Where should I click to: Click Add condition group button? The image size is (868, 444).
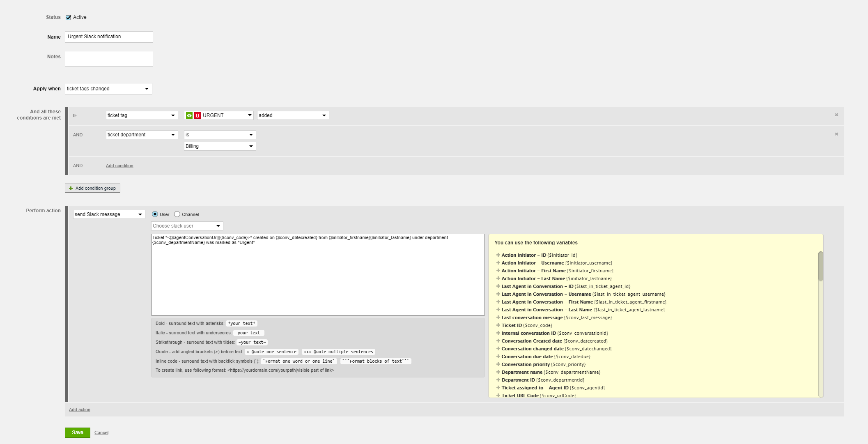point(92,188)
